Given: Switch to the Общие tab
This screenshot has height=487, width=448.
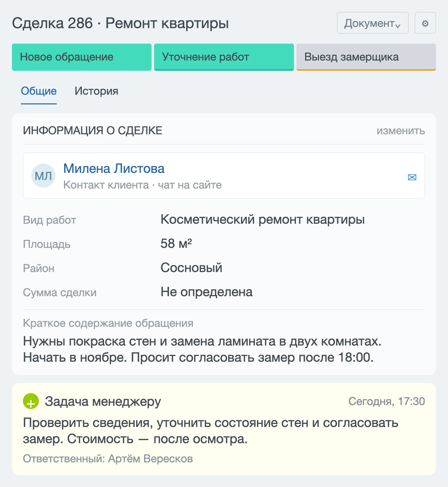Looking at the screenshot, I should tap(39, 91).
